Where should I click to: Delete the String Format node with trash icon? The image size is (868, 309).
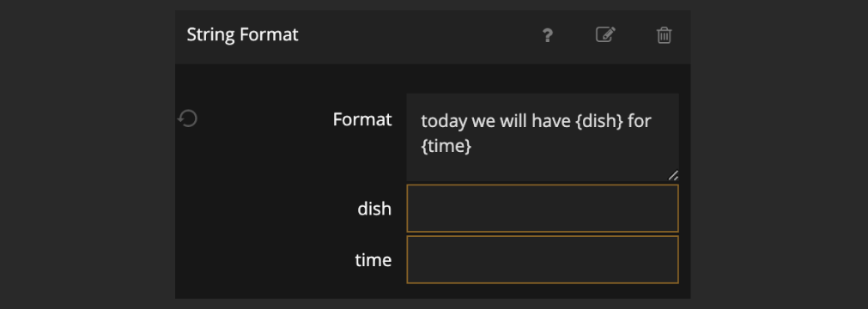point(664,35)
